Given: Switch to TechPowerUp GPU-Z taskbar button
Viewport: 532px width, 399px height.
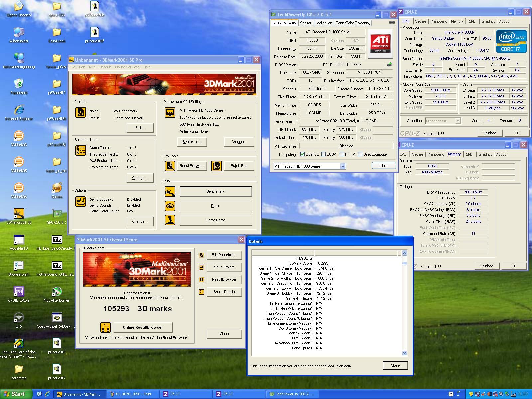Looking at the screenshot, I should point(293,394).
